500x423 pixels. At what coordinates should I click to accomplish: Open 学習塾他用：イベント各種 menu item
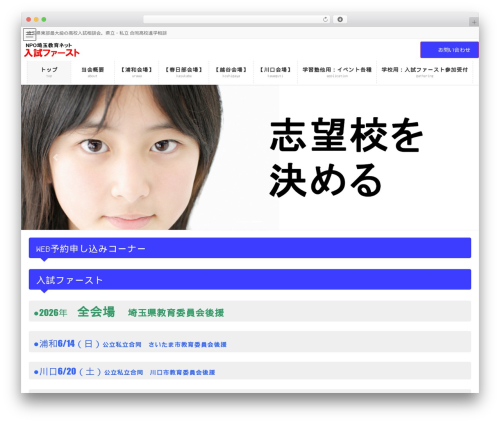click(x=337, y=72)
